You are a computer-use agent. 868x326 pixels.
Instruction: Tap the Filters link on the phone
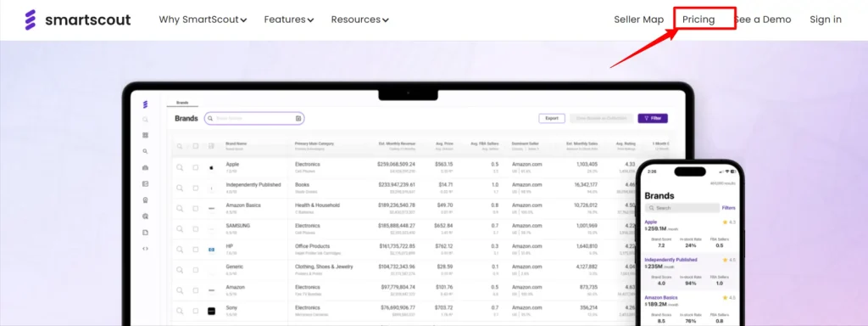(x=728, y=208)
